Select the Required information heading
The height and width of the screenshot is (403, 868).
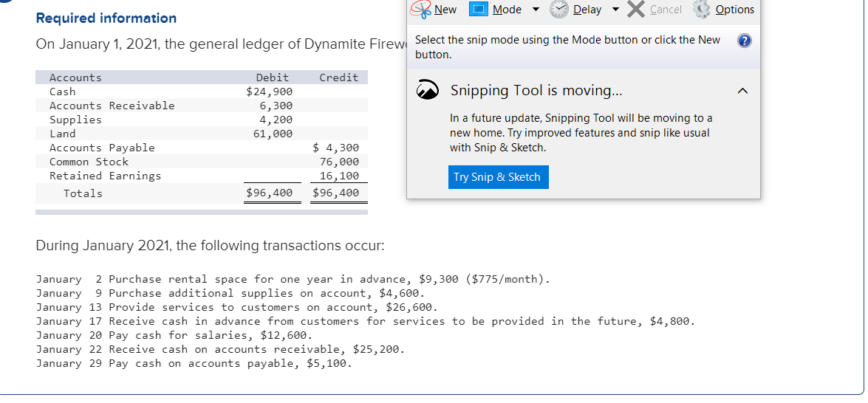click(106, 18)
